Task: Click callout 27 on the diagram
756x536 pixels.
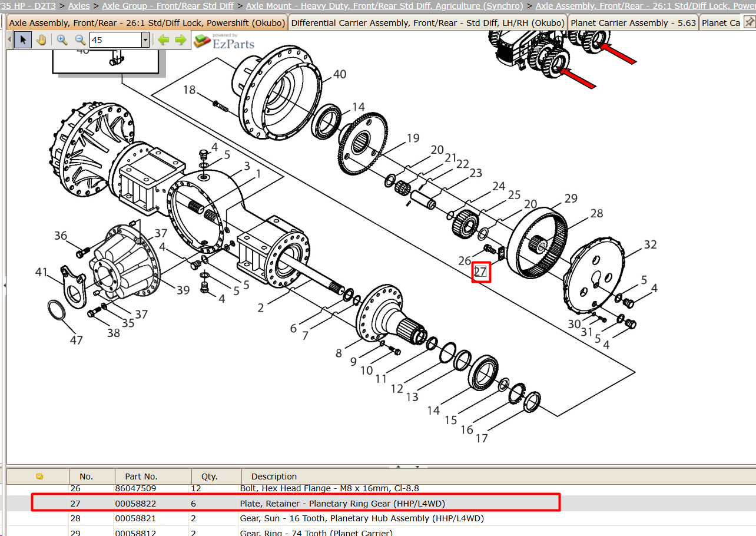Action: tap(480, 272)
